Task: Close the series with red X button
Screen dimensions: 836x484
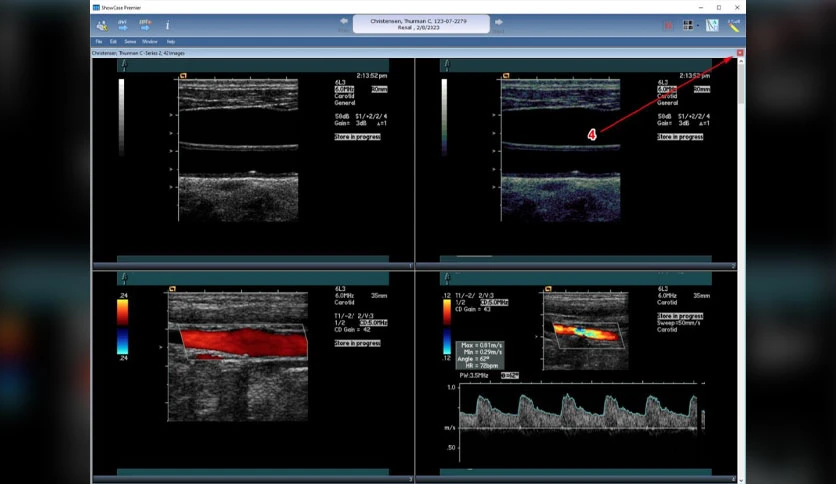Action: point(740,53)
